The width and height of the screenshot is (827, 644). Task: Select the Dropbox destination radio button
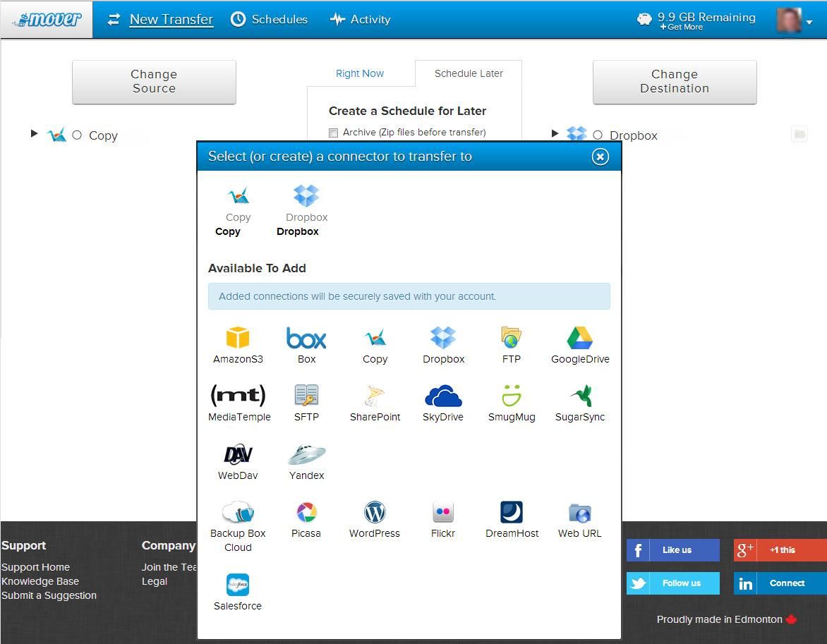598,135
